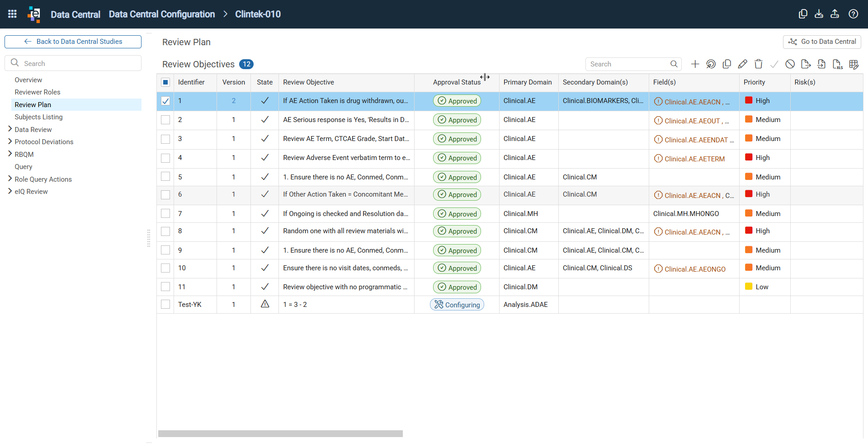868x447 pixels.
Task: Click the Data Central logo icon
Action: coord(34,14)
